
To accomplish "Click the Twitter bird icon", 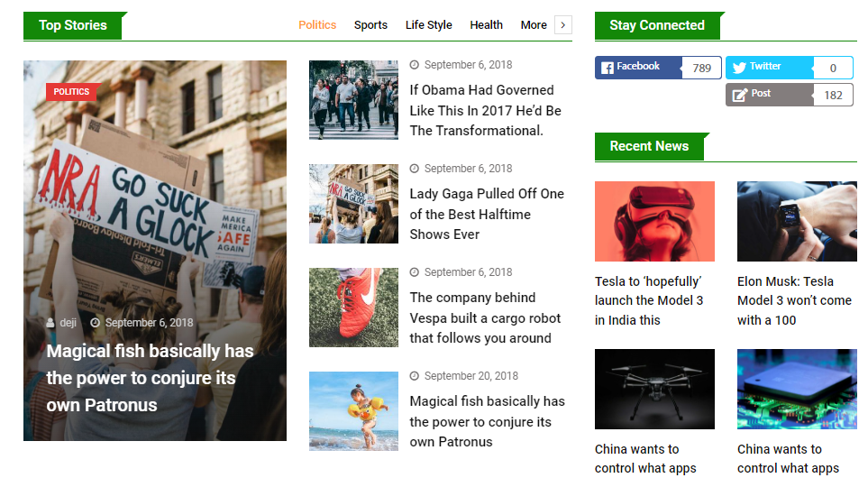I will 739,68.
